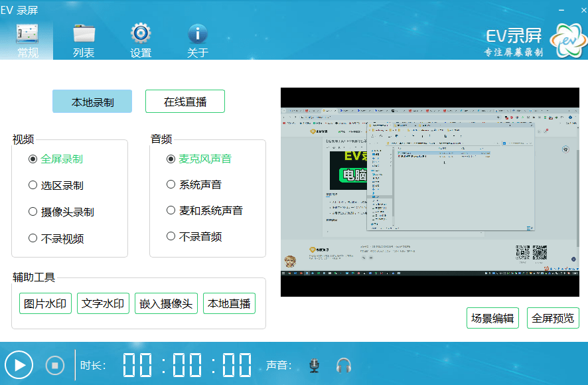Viewport: 588px width, 385px height.
Task: Click the 嵌入摄像头 embed camera button
Action: [166, 303]
